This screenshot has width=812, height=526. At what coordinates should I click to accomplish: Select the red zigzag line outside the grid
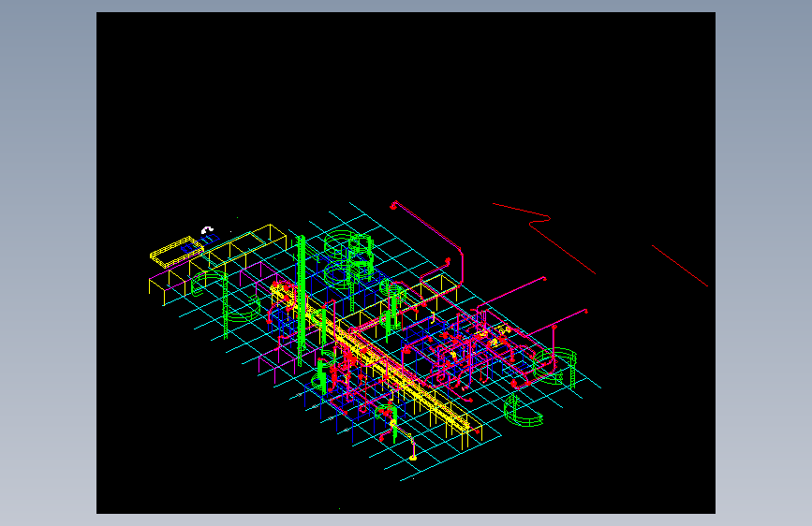[x=544, y=238]
